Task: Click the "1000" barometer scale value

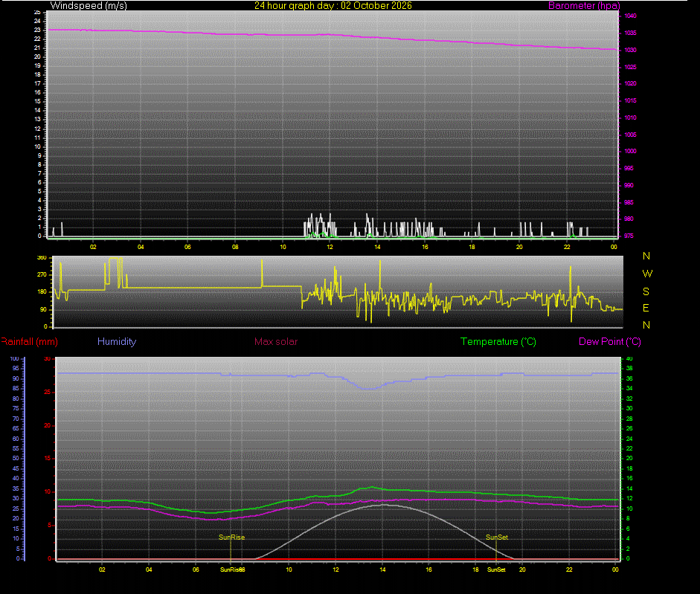Action: point(630,152)
